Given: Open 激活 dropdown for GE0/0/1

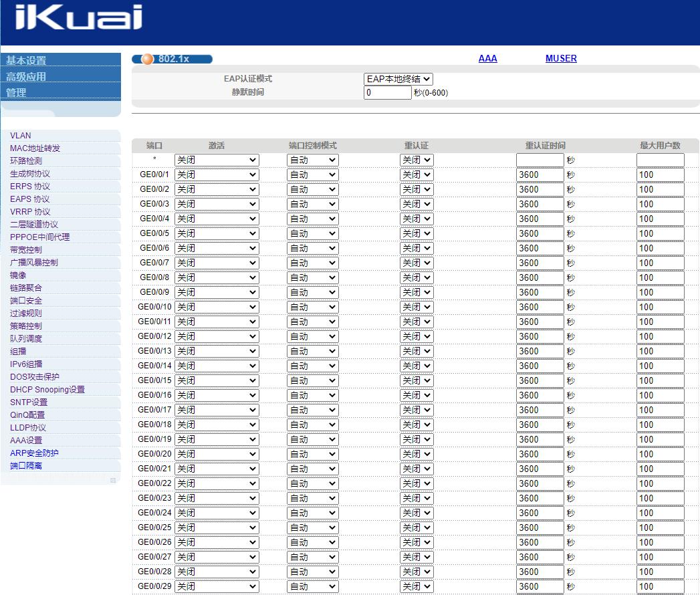Looking at the screenshot, I should [x=217, y=174].
